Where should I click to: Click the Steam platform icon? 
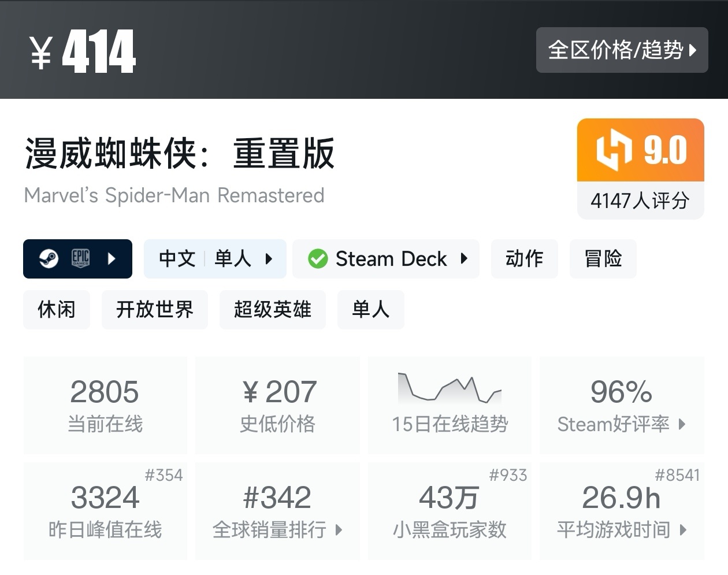[49, 259]
